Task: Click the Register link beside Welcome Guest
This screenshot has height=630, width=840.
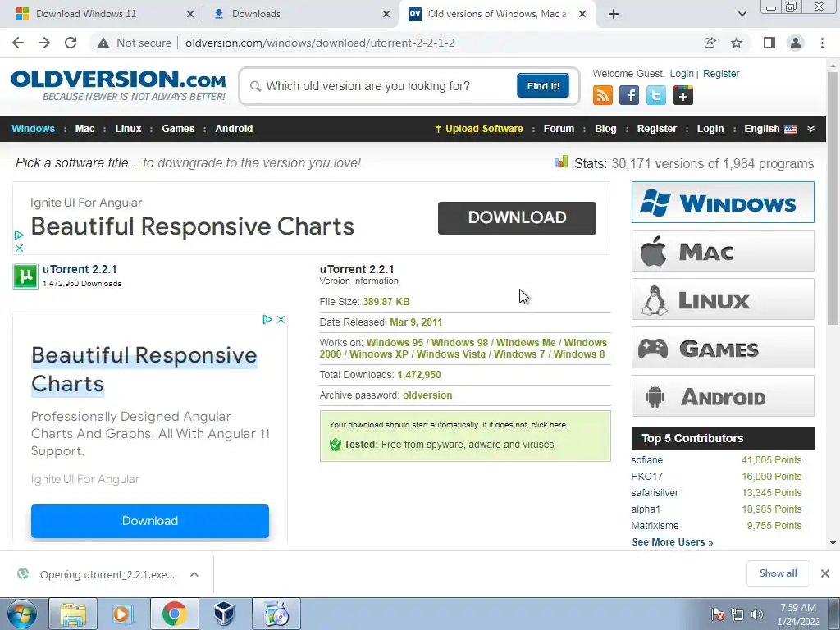Action: pyautogui.click(x=720, y=74)
